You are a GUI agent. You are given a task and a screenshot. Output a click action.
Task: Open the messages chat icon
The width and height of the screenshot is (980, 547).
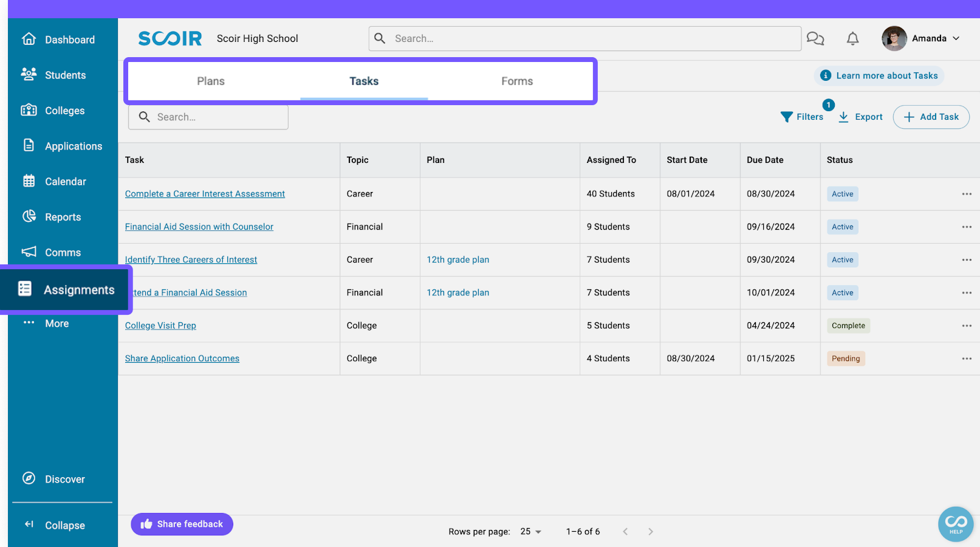click(x=815, y=38)
